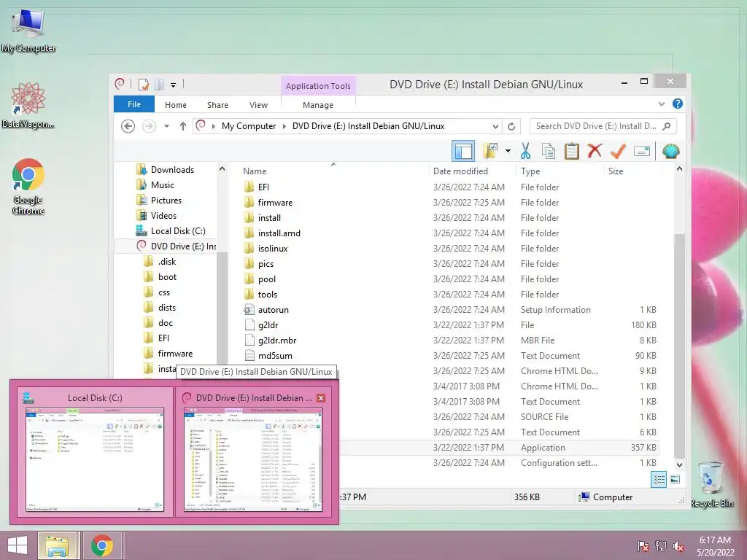Click the Up one level arrow
This screenshot has height=560, width=747.
click(x=183, y=126)
